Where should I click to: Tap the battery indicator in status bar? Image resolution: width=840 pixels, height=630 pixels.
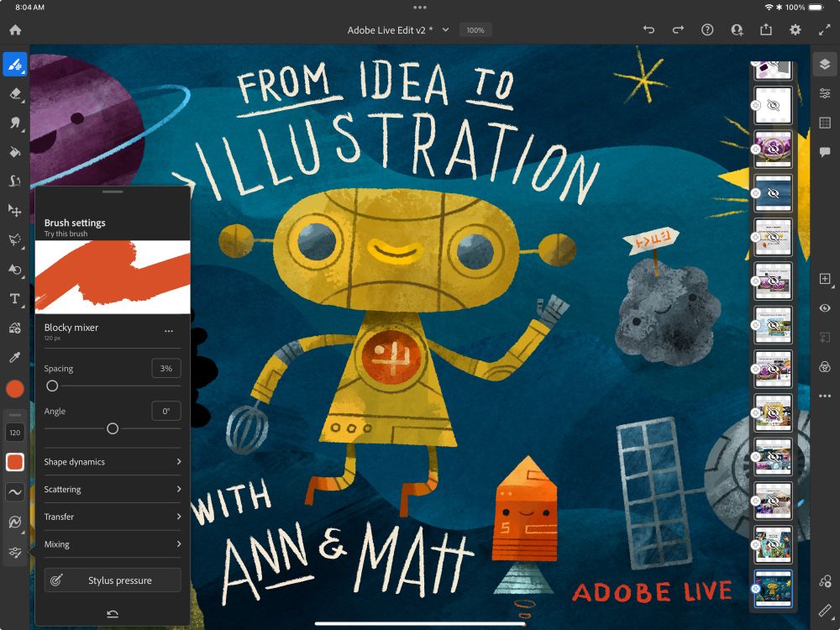[816, 8]
